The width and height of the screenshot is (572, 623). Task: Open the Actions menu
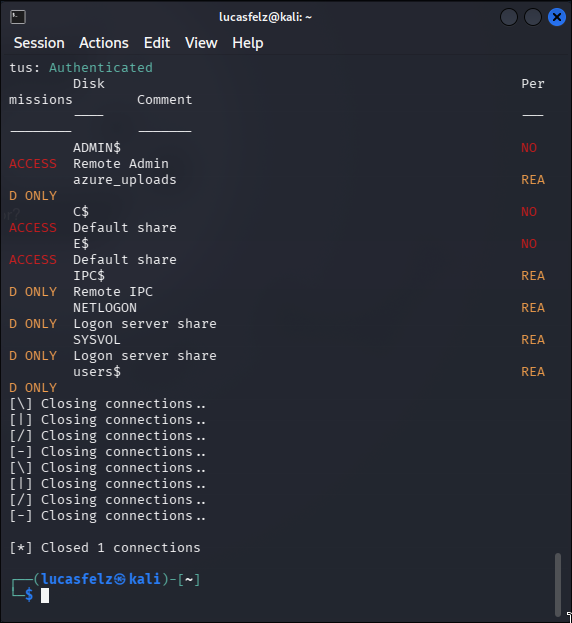pyautogui.click(x=104, y=43)
